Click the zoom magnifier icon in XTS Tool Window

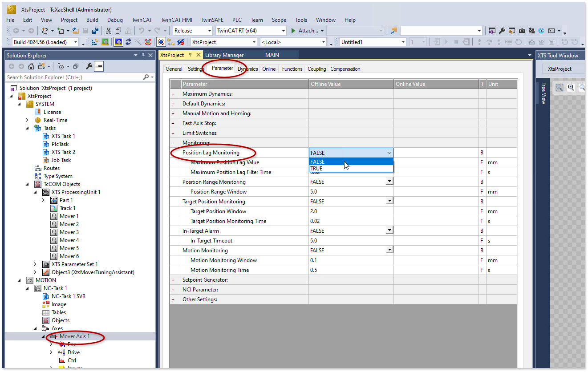pyautogui.click(x=559, y=87)
